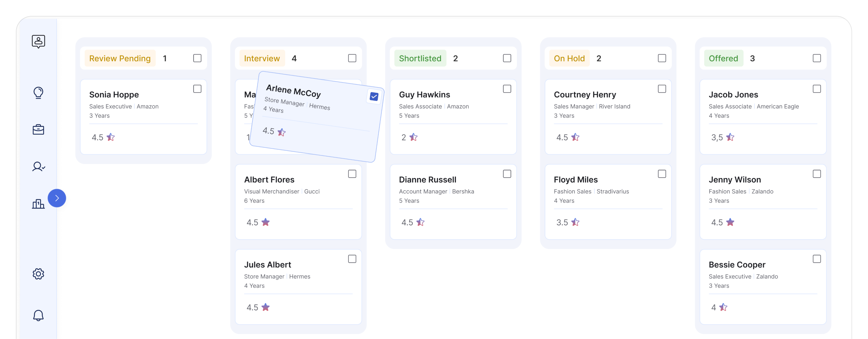The width and height of the screenshot is (868, 339).
Task: Click 'Sales Executive' on Bessie Cooper card
Action: [x=730, y=277]
